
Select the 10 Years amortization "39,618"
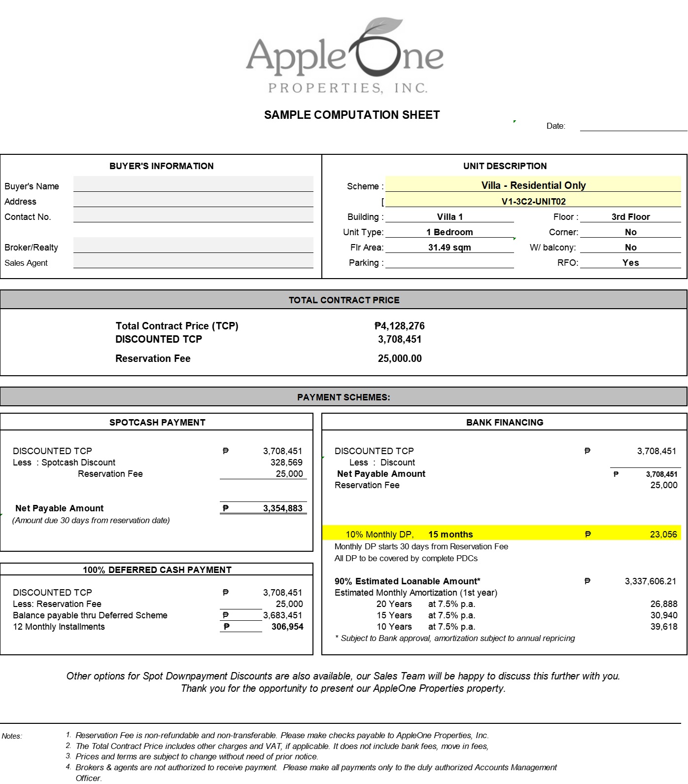click(x=664, y=627)
